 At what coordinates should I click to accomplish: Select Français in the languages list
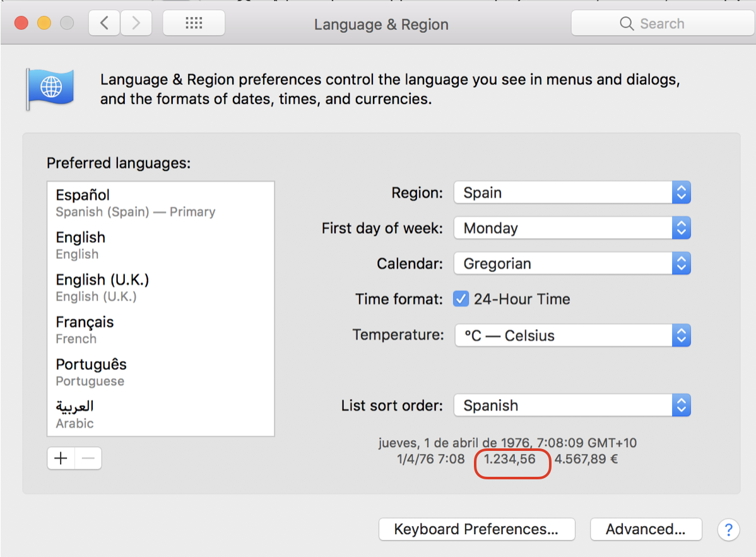point(160,329)
